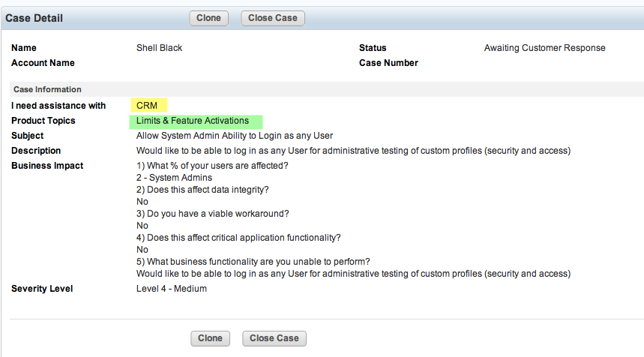This screenshot has width=644, height=357.
Task: Click the Product Topics field label
Action: click(43, 121)
